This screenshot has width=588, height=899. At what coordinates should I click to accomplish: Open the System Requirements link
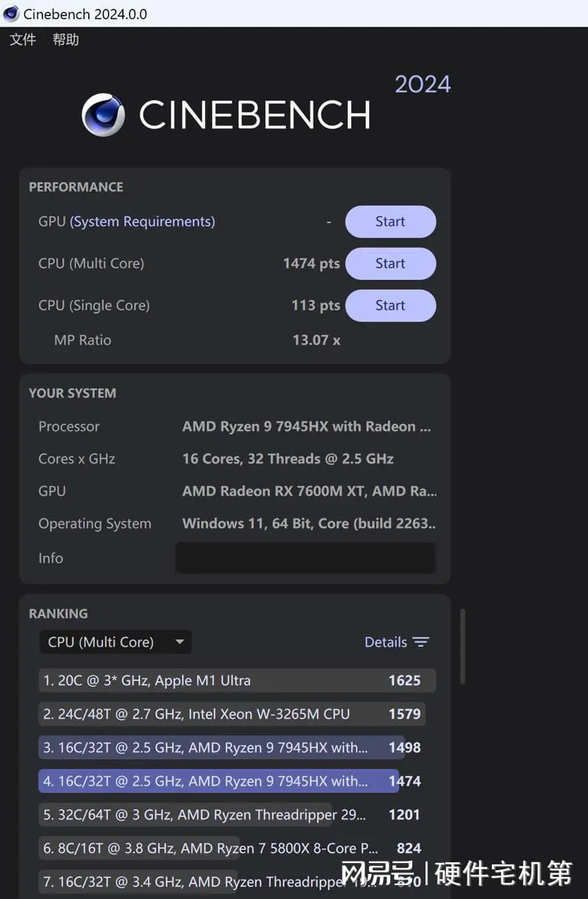point(143,222)
